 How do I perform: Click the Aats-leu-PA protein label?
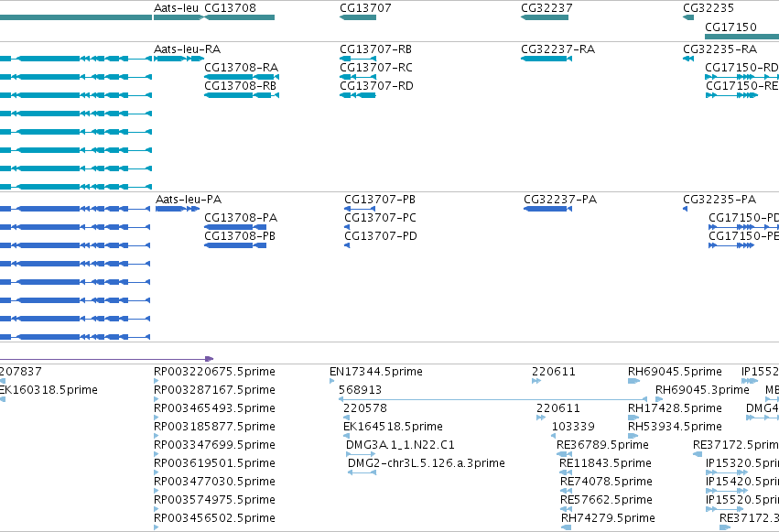pyautogui.click(x=189, y=200)
